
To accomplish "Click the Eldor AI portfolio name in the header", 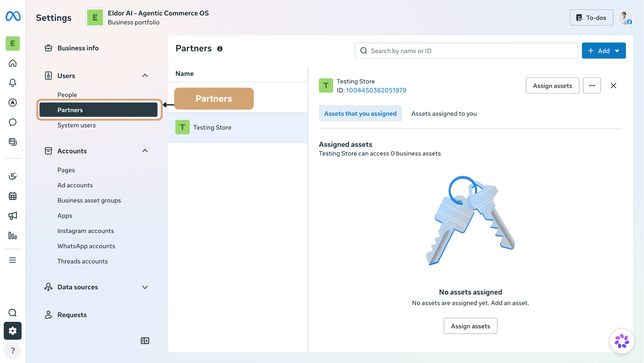I will click(158, 13).
